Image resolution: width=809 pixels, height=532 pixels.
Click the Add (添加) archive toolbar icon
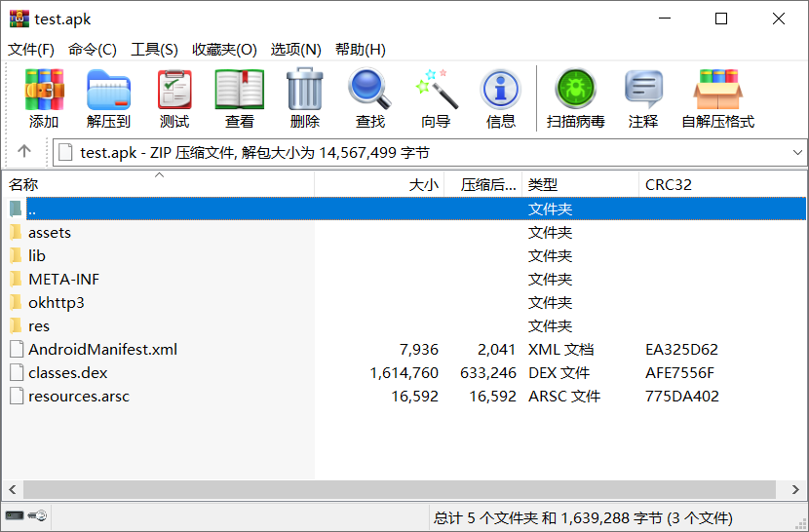click(x=45, y=90)
